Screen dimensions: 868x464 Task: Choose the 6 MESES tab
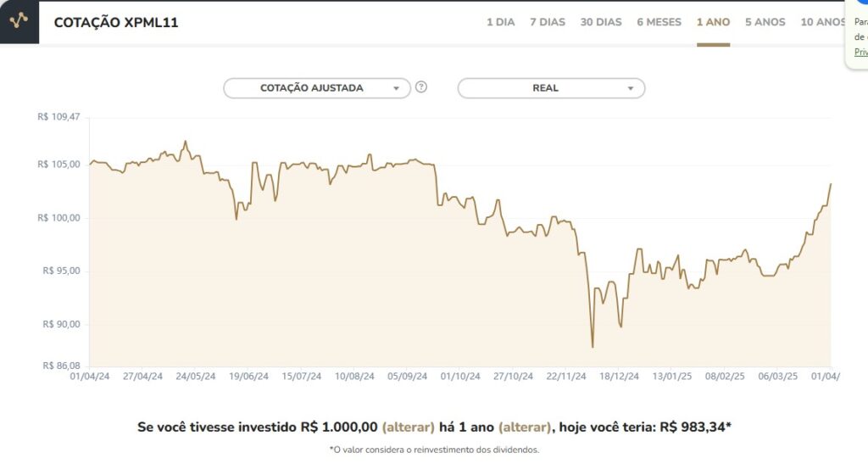click(x=659, y=22)
